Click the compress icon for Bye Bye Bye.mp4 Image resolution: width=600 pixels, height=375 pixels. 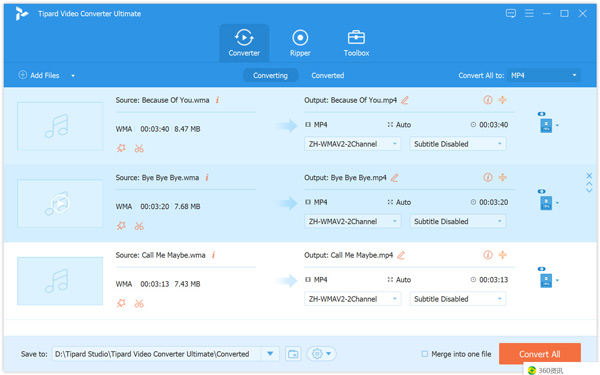[x=502, y=177]
